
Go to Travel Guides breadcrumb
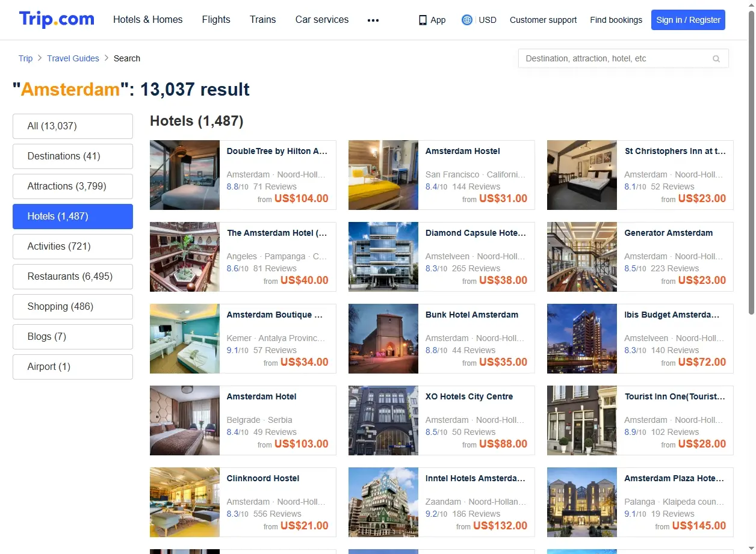coord(73,58)
